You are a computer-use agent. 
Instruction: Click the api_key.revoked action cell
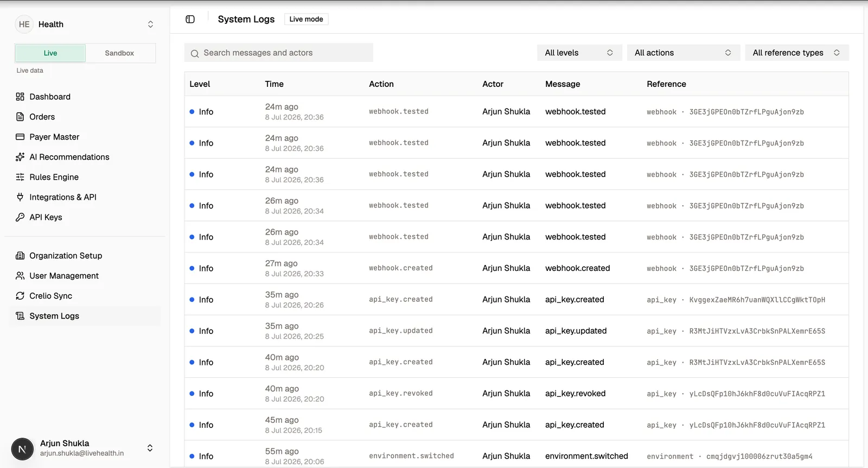point(401,394)
